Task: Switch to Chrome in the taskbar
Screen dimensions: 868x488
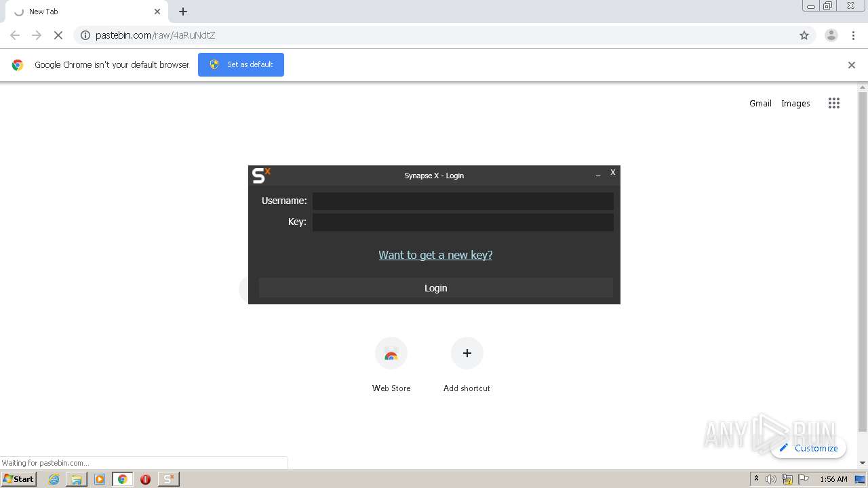Action: point(122,479)
